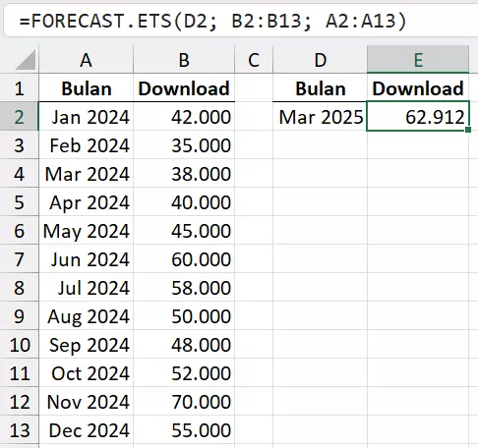Click 'Bulan' header cell in column D
The image size is (478, 448).
[320, 88]
